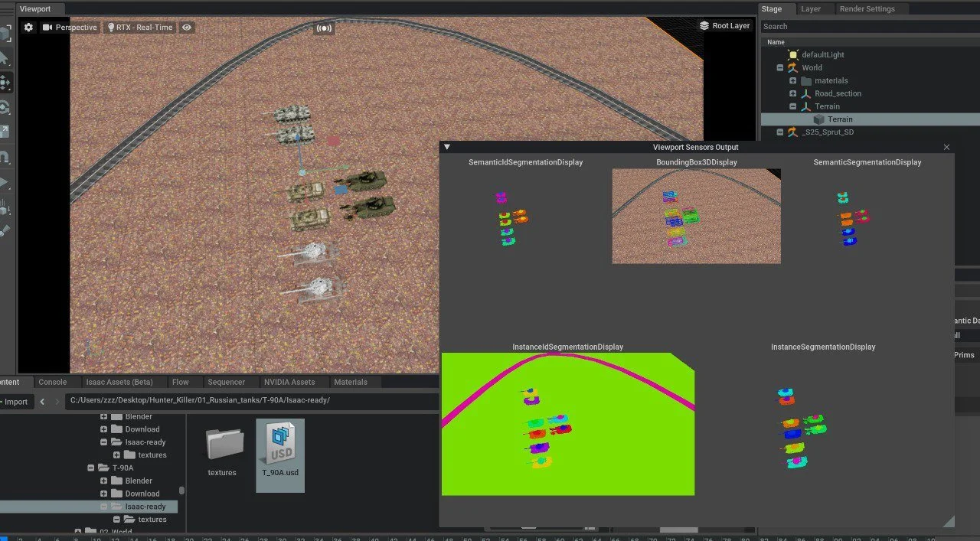Screen dimensions: 980x541
Task: Click the Content tree scrollbar handle
Action: (181, 490)
